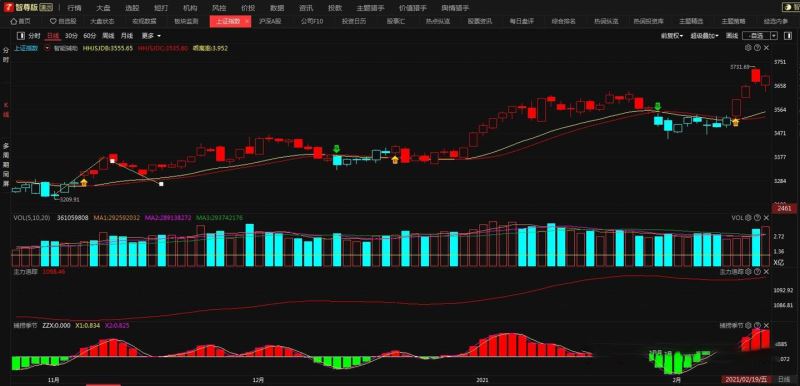Click the first yellow up-arrow buy signal
Image resolution: width=800 pixels, height=386 pixels.
coord(84,182)
